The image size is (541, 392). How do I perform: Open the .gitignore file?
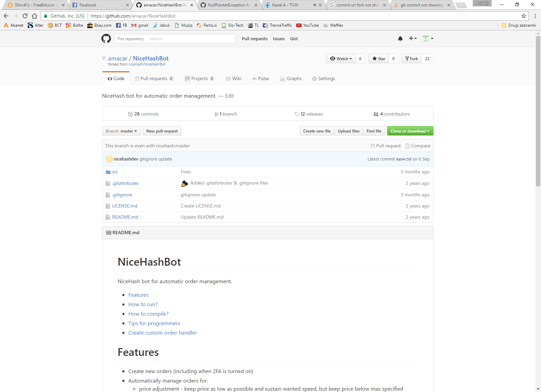pos(122,195)
